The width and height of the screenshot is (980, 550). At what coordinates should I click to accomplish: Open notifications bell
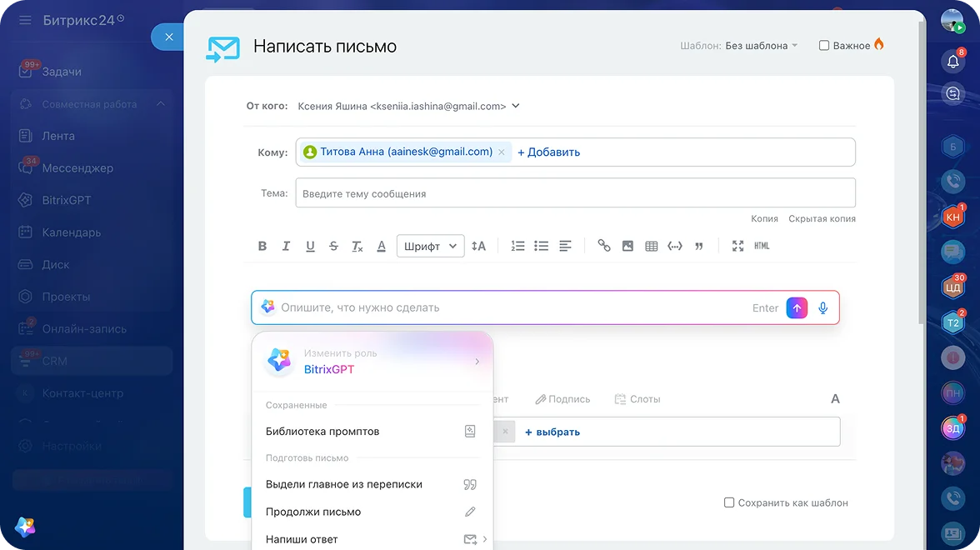tap(952, 62)
